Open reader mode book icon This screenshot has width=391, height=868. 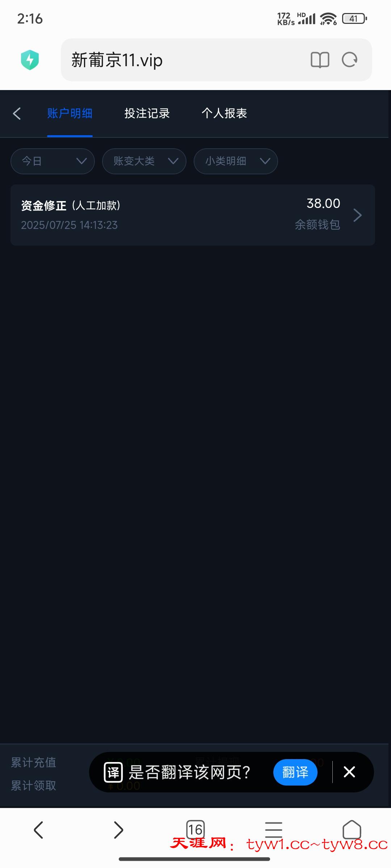(x=320, y=60)
